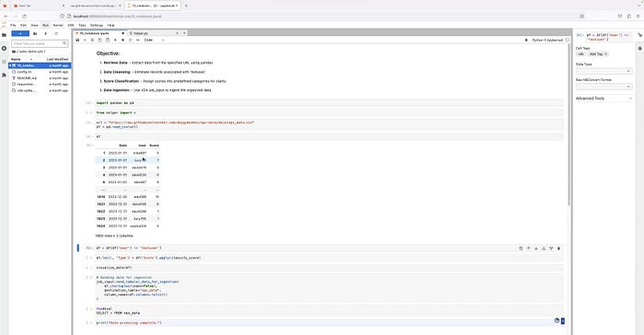Click the Upload Files arrow icon
This screenshot has width=644, height=335.
click(x=46, y=34)
